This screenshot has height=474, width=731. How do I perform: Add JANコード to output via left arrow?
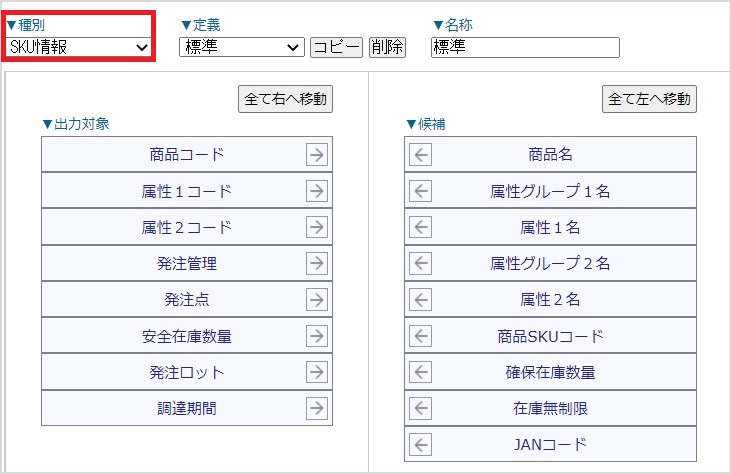[421, 445]
